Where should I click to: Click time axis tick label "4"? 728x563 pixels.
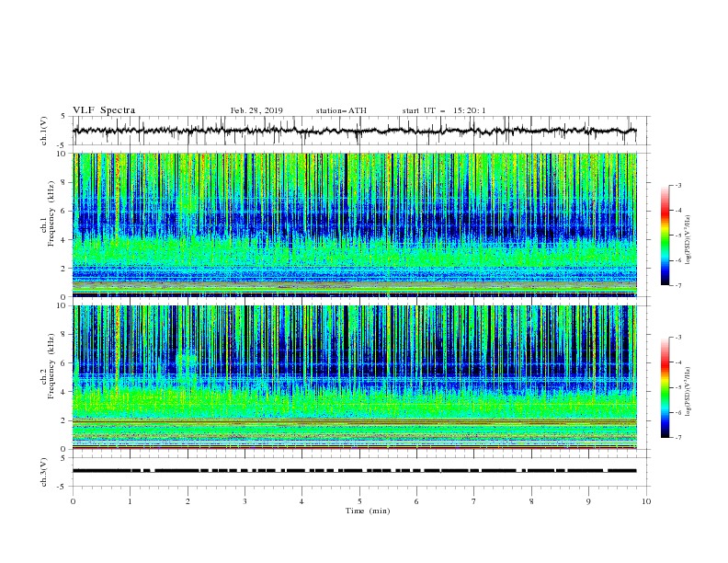pos(302,501)
